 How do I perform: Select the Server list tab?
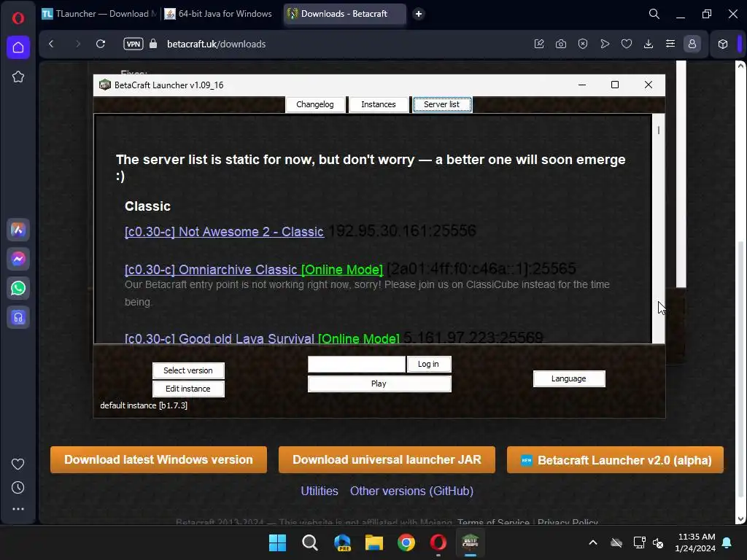[x=442, y=104]
